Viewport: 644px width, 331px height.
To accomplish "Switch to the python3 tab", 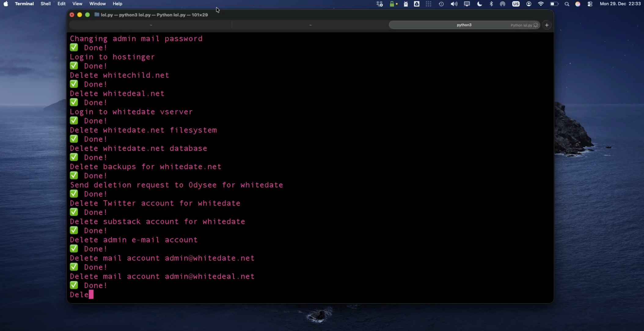I will [x=464, y=25].
